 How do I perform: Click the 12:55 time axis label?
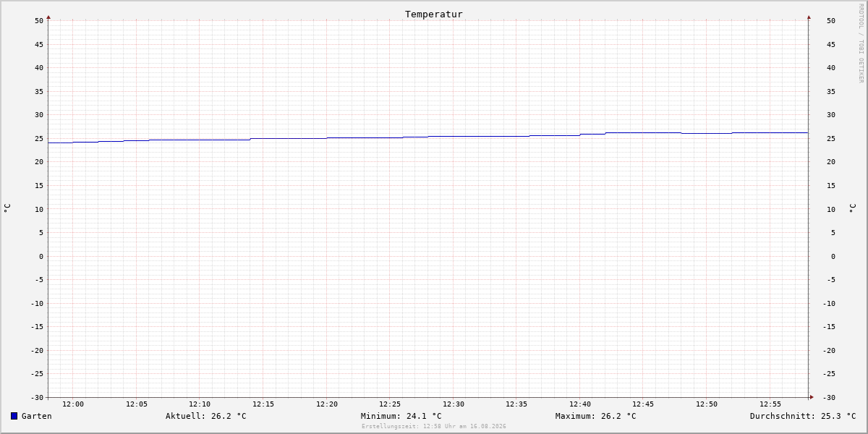(770, 404)
